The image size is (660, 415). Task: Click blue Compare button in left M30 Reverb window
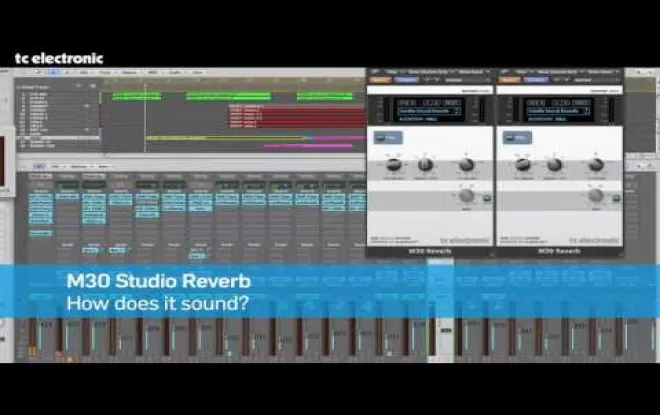(406, 80)
